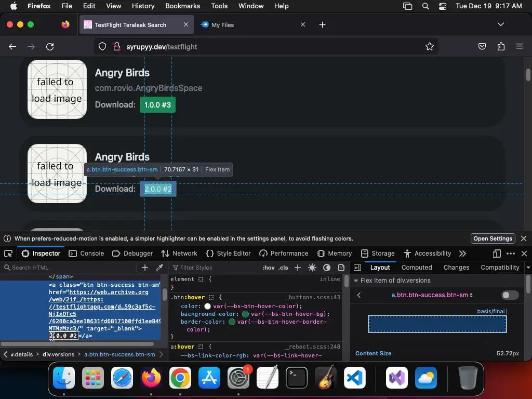The height and width of the screenshot is (399, 532).
Task: Open the Pocket save icon
Action: pyautogui.click(x=482, y=46)
